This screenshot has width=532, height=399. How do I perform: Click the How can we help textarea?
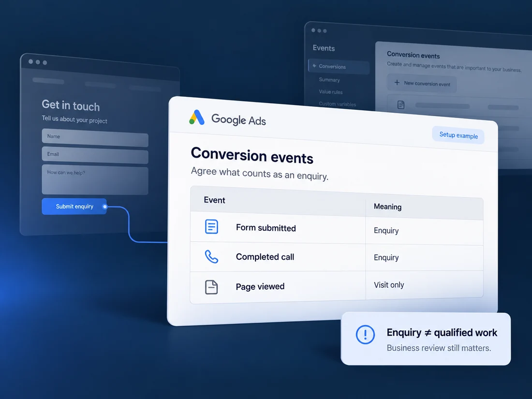pos(95,180)
